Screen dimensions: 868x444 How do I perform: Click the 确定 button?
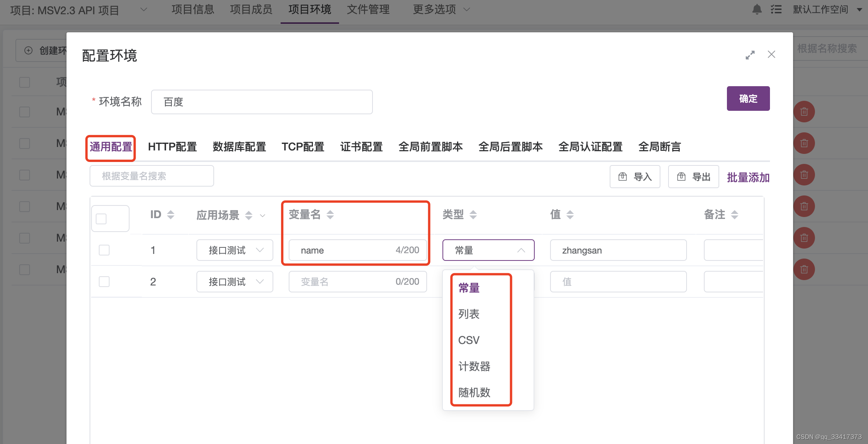748,98
